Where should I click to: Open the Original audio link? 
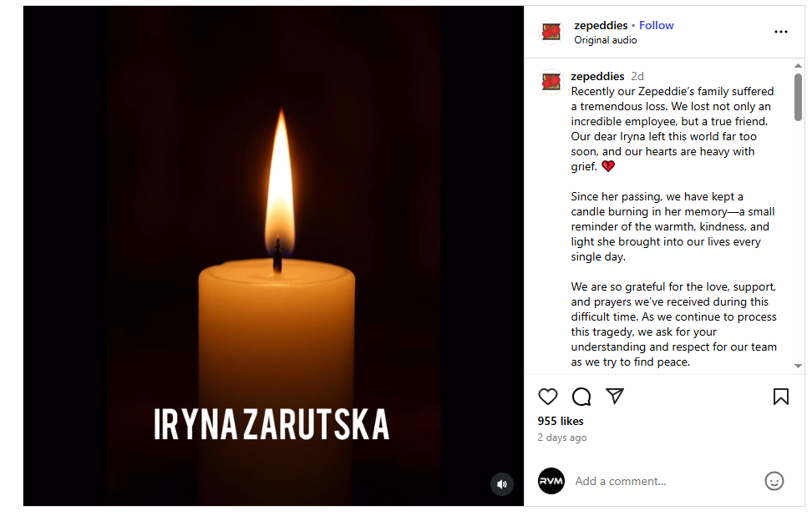coord(606,40)
